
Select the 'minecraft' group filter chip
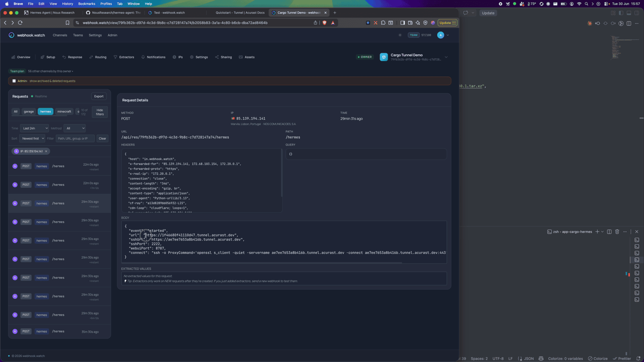pyautogui.click(x=64, y=111)
